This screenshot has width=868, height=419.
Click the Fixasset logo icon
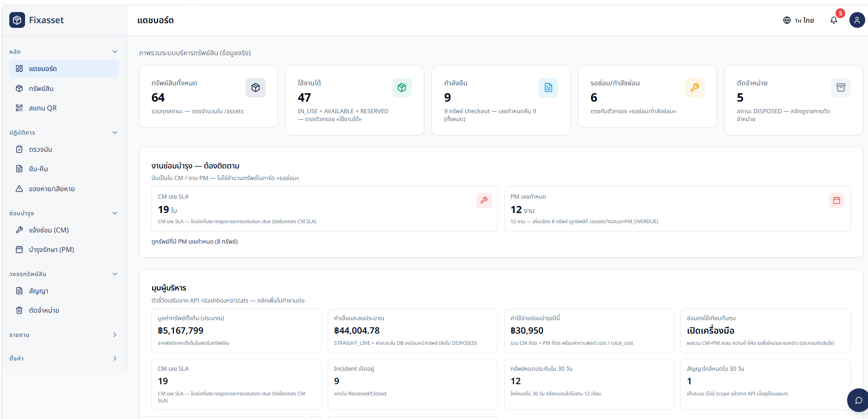point(17,20)
